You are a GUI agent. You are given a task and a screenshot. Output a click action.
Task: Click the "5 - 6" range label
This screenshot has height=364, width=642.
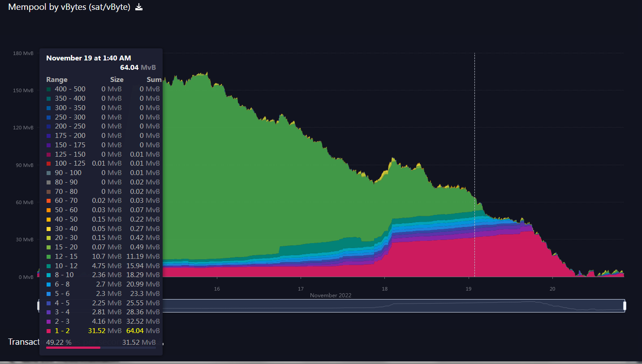click(62, 294)
